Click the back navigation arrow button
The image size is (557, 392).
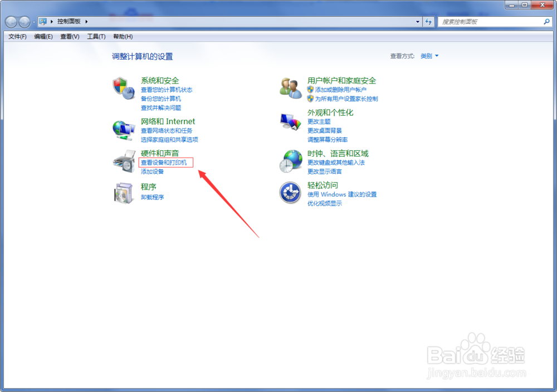[x=11, y=22]
